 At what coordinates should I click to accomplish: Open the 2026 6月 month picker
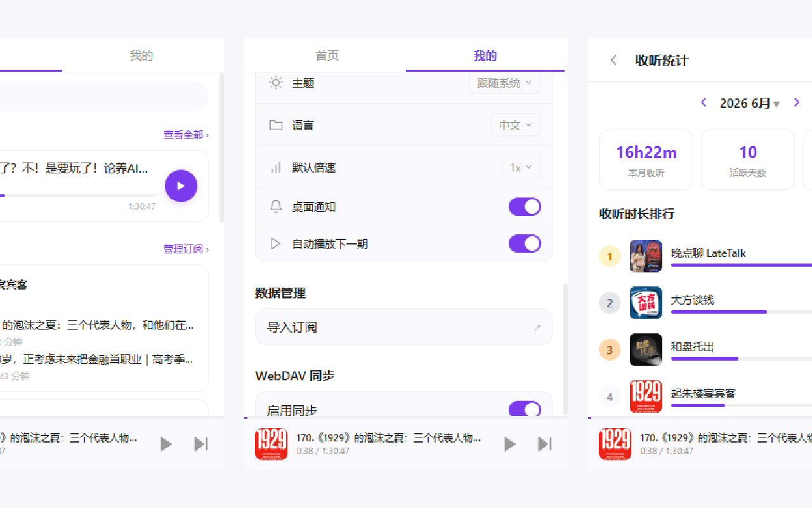click(750, 103)
